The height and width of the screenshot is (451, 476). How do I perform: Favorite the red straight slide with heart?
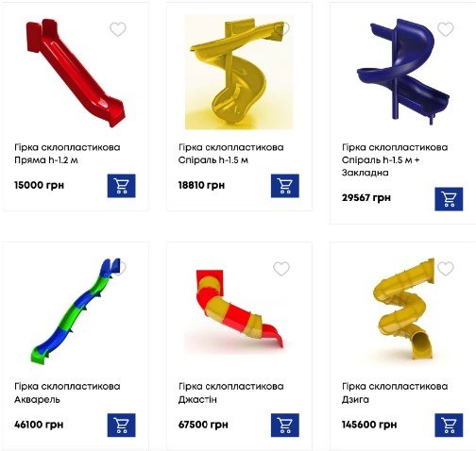pos(118,29)
